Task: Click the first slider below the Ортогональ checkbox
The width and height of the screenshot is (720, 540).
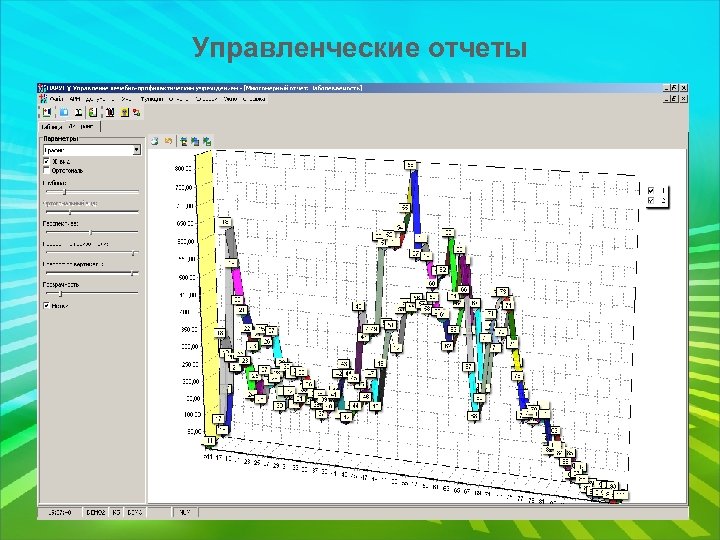Action: pyautogui.click(x=91, y=191)
